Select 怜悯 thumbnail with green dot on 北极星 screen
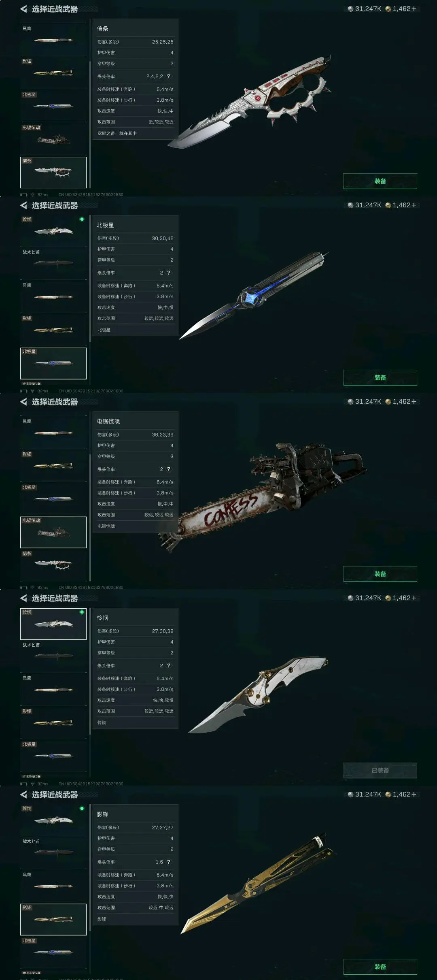Screen dimensions: 437x980 [x=53, y=231]
